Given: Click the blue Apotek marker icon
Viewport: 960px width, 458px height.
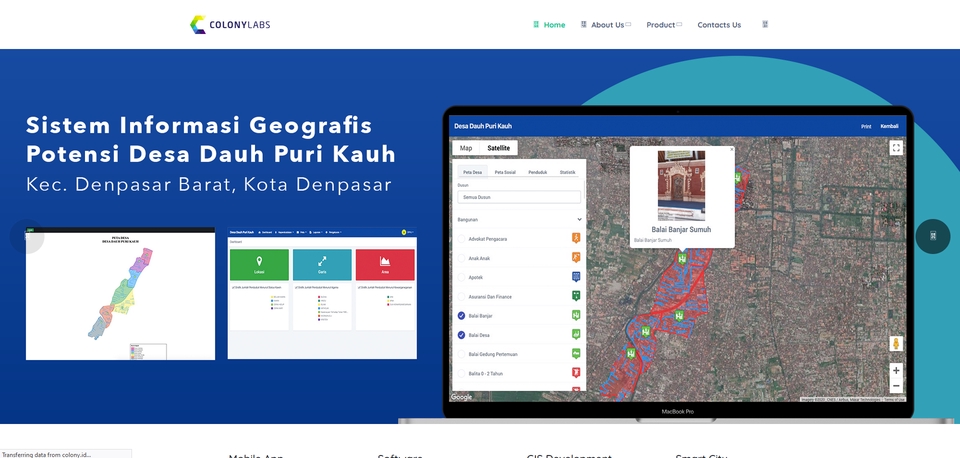Looking at the screenshot, I should (576, 277).
